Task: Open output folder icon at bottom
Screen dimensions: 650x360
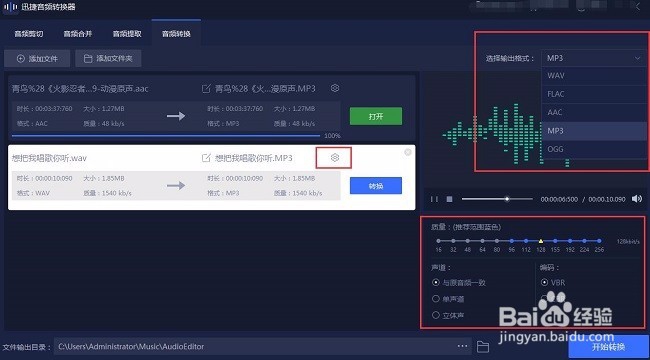Action: click(483, 346)
